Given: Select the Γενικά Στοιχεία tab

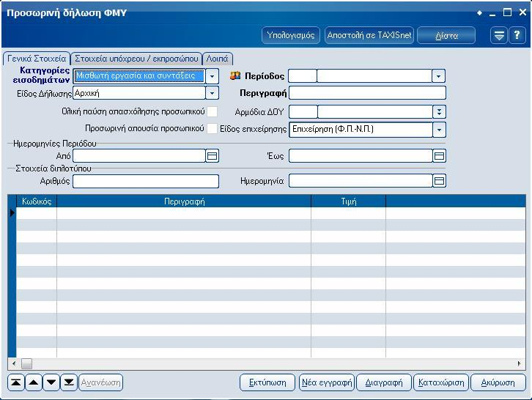Looking at the screenshot, I should click(37, 59).
